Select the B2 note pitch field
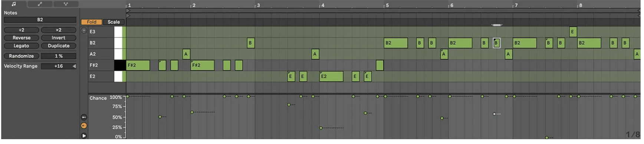The width and height of the screenshot is (644, 144). pyautogui.click(x=40, y=20)
